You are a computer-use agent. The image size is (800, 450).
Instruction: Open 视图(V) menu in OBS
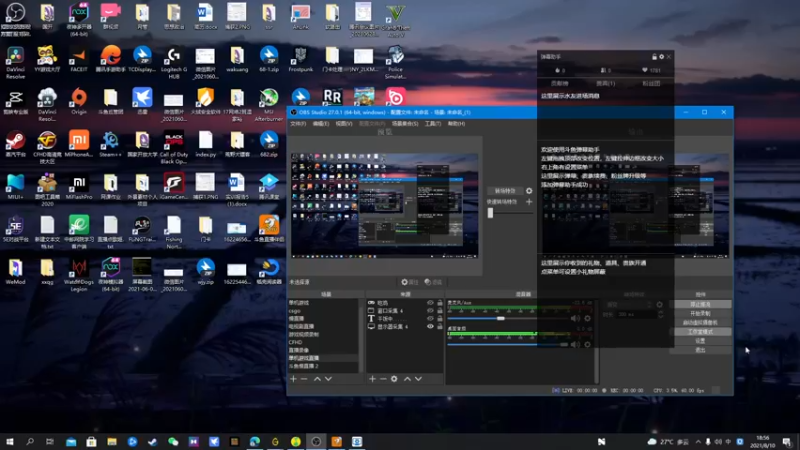point(344,123)
